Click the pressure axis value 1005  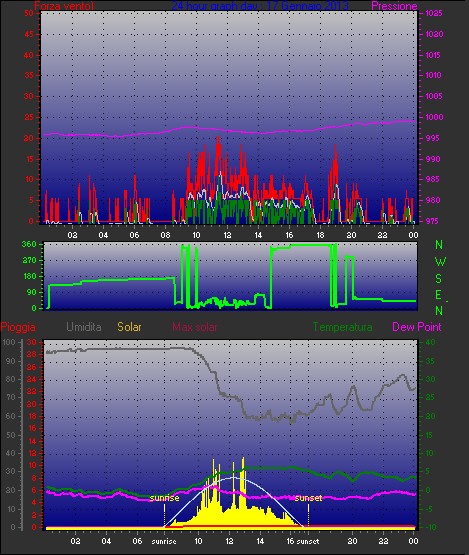tap(434, 96)
